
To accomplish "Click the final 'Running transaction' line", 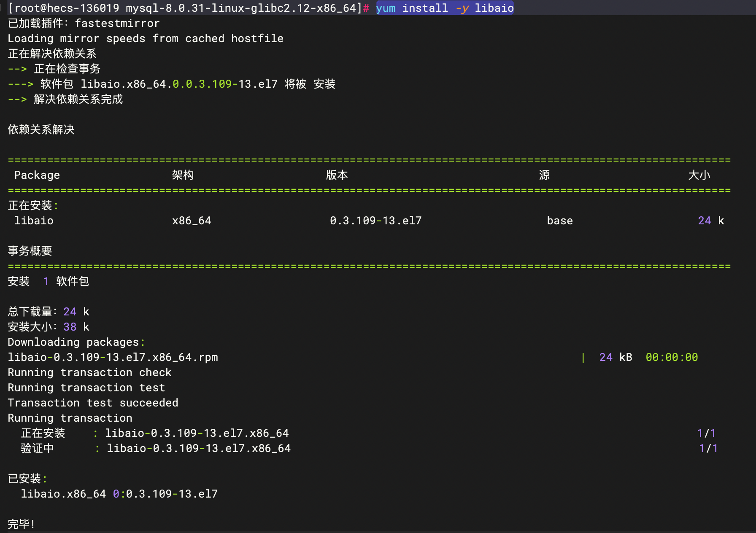I will 70,418.
